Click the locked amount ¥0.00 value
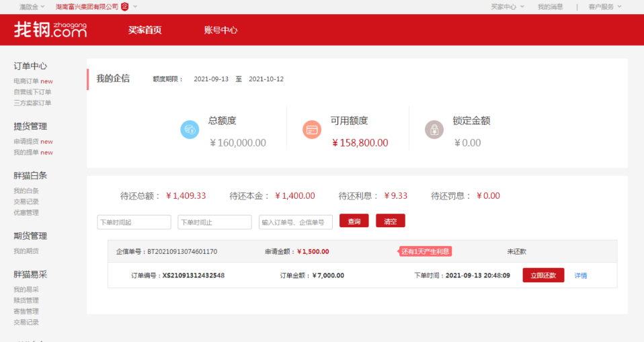This screenshot has width=644, height=342. pyautogui.click(x=467, y=143)
